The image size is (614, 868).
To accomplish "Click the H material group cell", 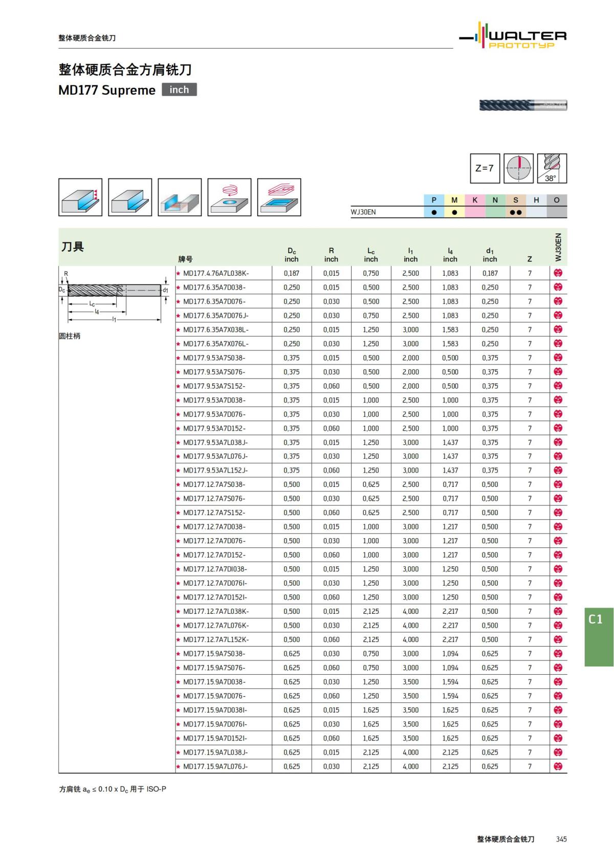I will [536, 200].
